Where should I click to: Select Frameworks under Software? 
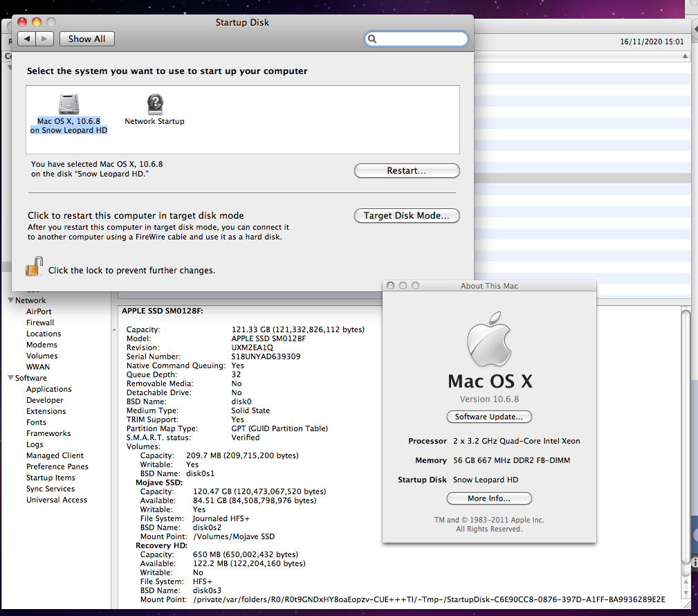pyautogui.click(x=48, y=433)
